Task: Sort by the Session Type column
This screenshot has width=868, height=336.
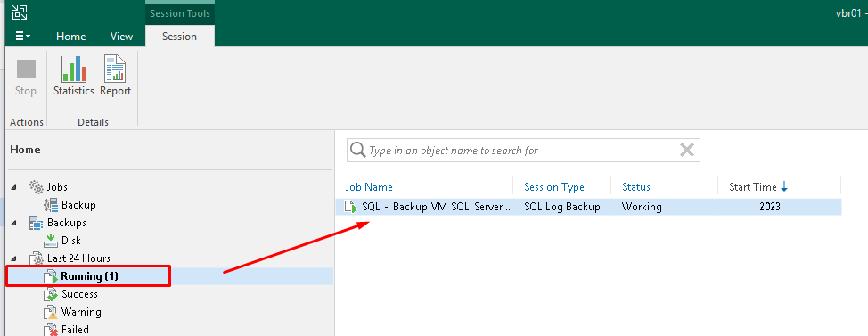Action: click(554, 187)
